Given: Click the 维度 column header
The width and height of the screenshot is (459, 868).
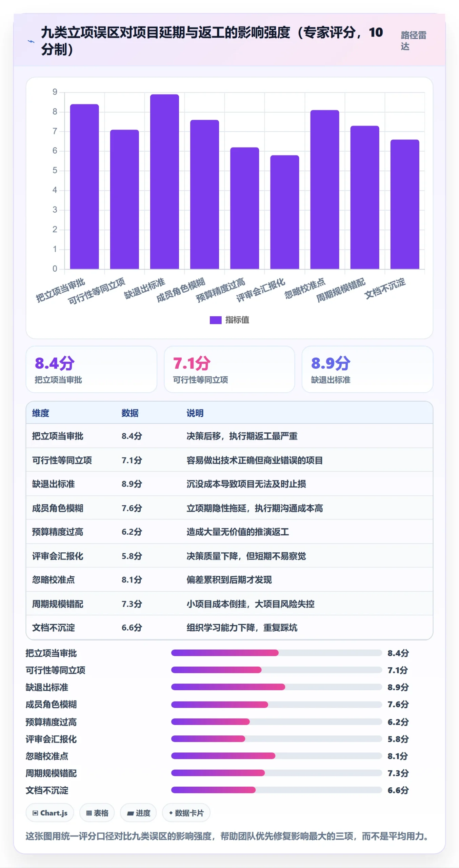Looking at the screenshot, I should click(x=41, y=413).
